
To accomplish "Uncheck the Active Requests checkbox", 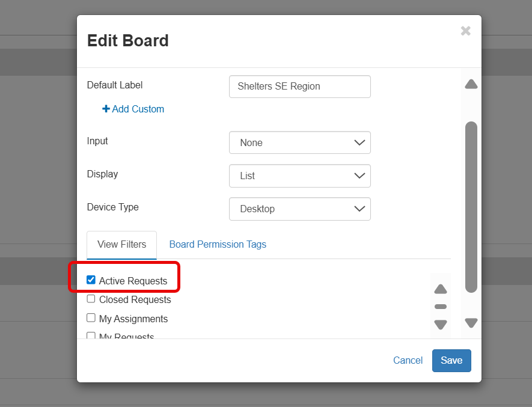I will coord(91,280).
